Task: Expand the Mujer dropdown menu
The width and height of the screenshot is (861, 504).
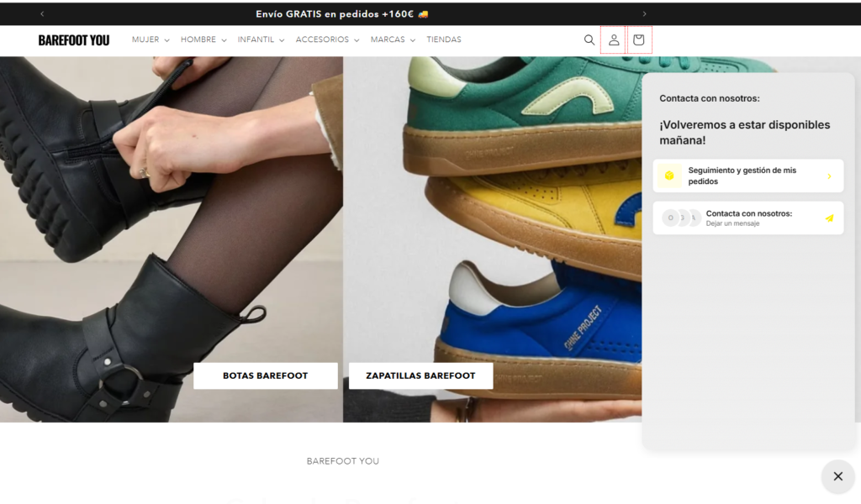Action: pyautogui.click(x=151, y=39)
